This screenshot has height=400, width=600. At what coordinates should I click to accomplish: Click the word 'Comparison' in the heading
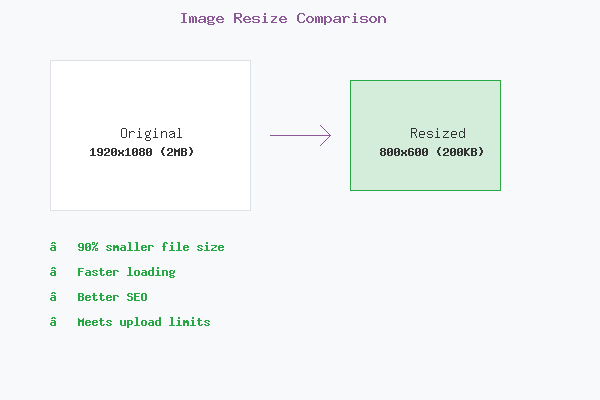click(x=341, y=18)
